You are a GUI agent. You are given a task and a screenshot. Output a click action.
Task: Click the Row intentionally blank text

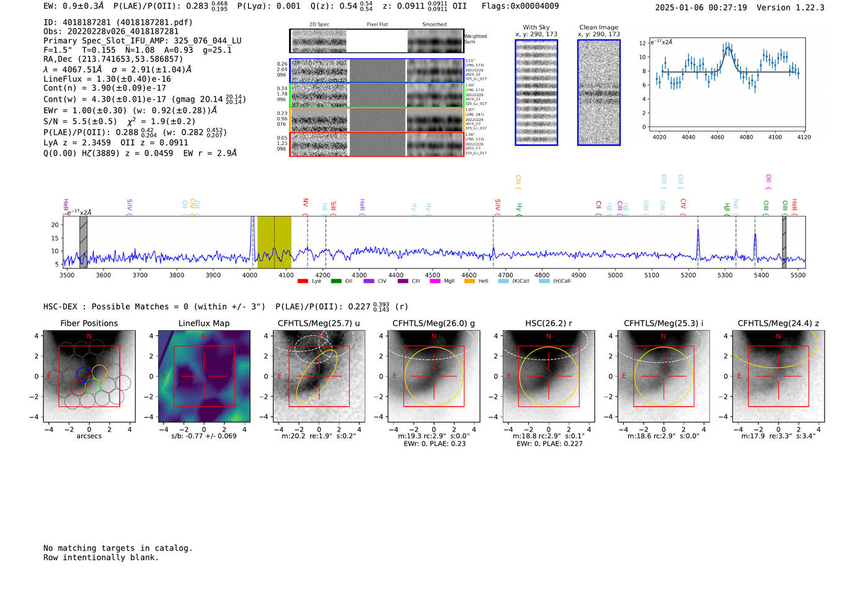pyautogui.click(x=101, y=558)
